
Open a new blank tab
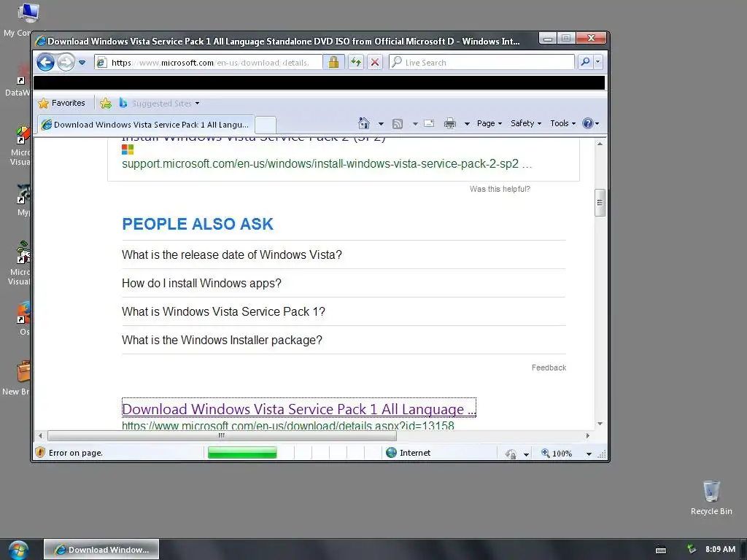(x=266, y=125)
